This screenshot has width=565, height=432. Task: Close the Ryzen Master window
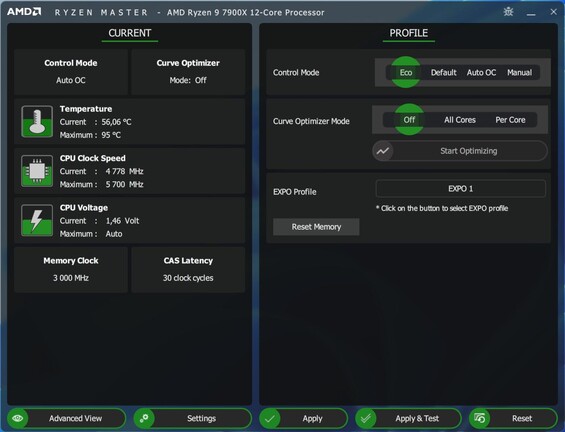[x=554, y=12]
